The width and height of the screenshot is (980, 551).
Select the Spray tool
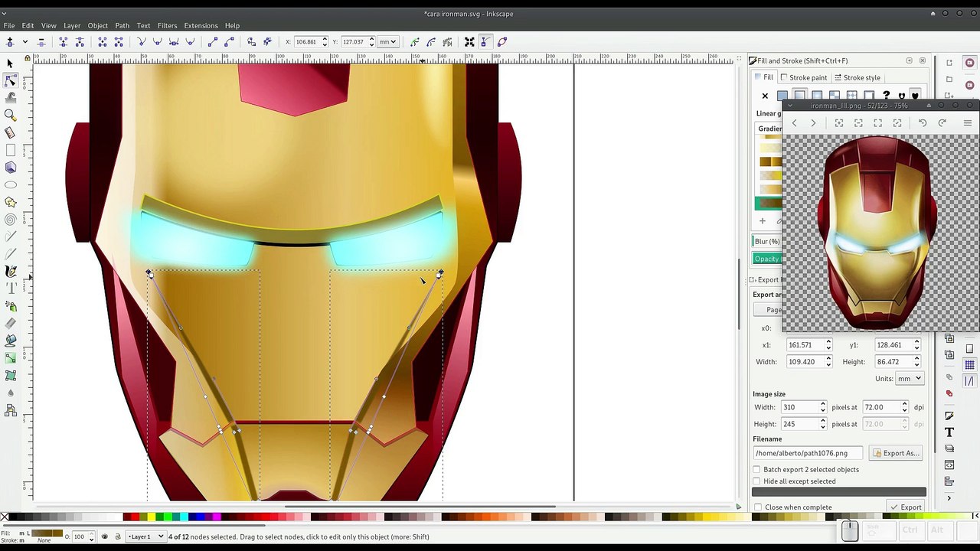[10, 306]
